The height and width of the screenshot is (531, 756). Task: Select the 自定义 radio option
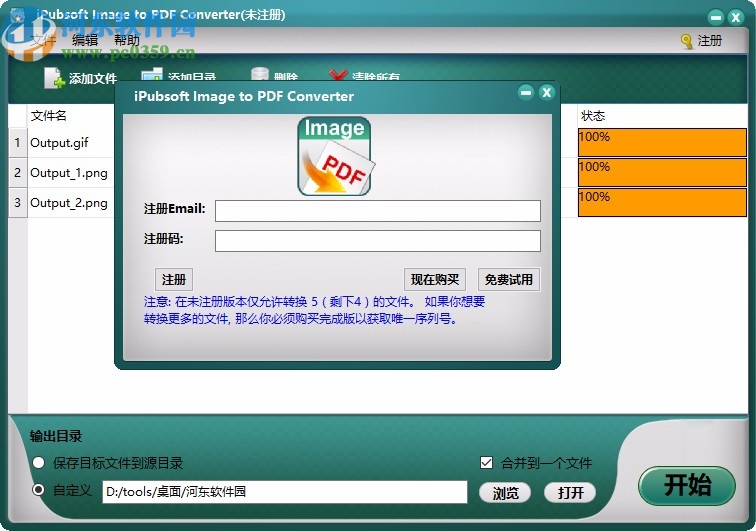click(x=39, y=490)
